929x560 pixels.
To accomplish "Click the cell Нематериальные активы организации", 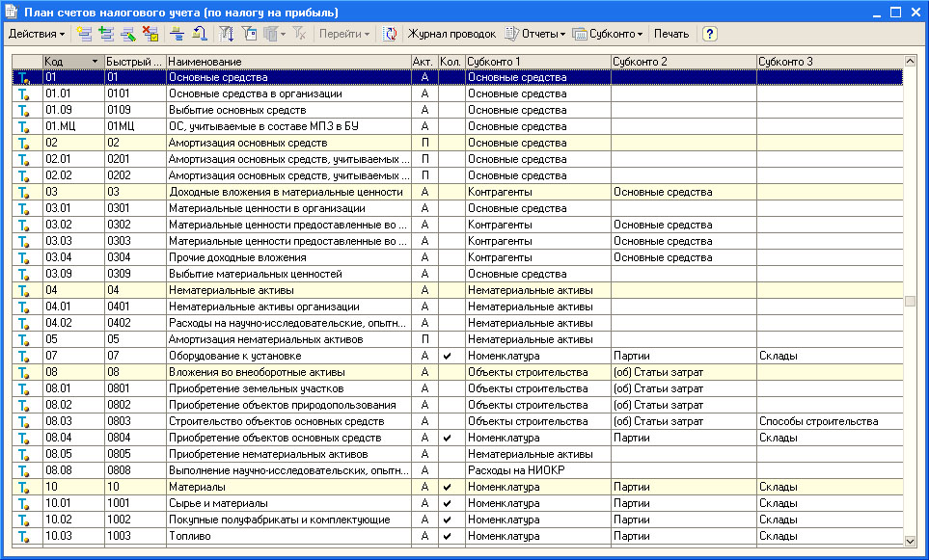I will (x=288, y=307).
